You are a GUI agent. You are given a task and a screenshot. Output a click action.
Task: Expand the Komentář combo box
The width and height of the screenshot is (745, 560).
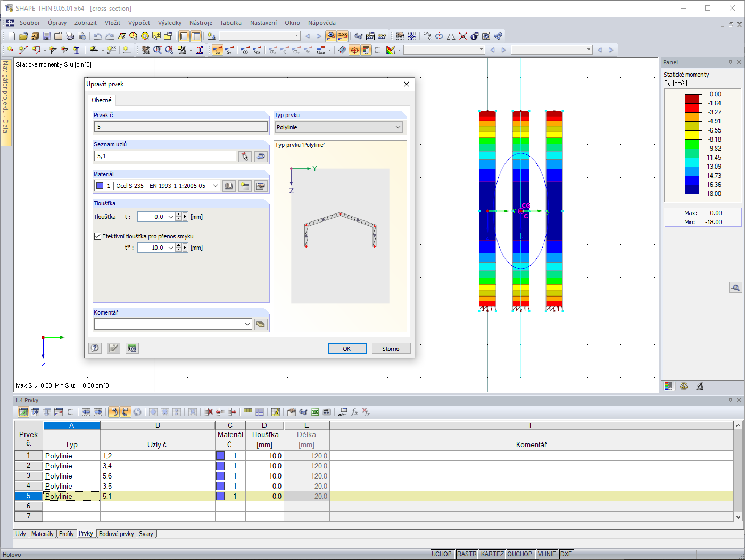tap(247, 324)
